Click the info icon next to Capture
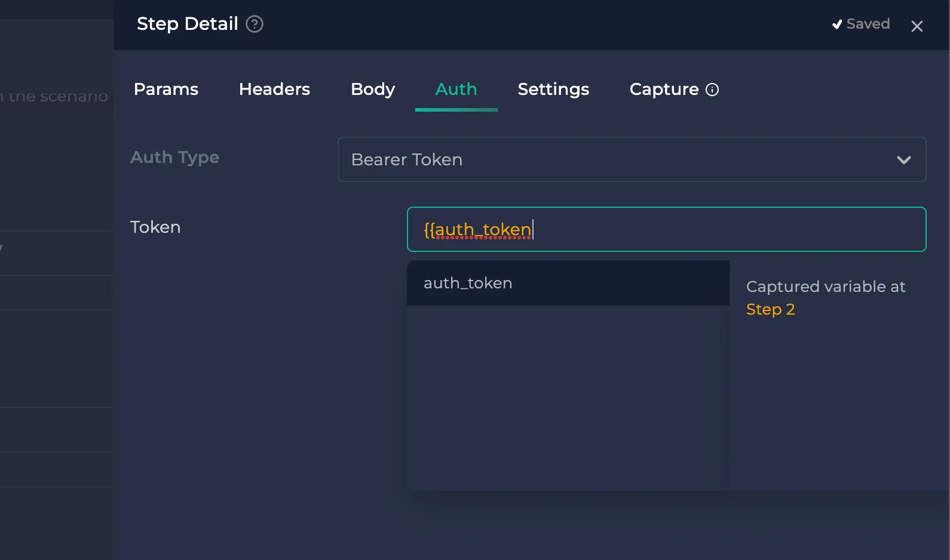This screenshot has width=950, height=560. click(712, 90)
